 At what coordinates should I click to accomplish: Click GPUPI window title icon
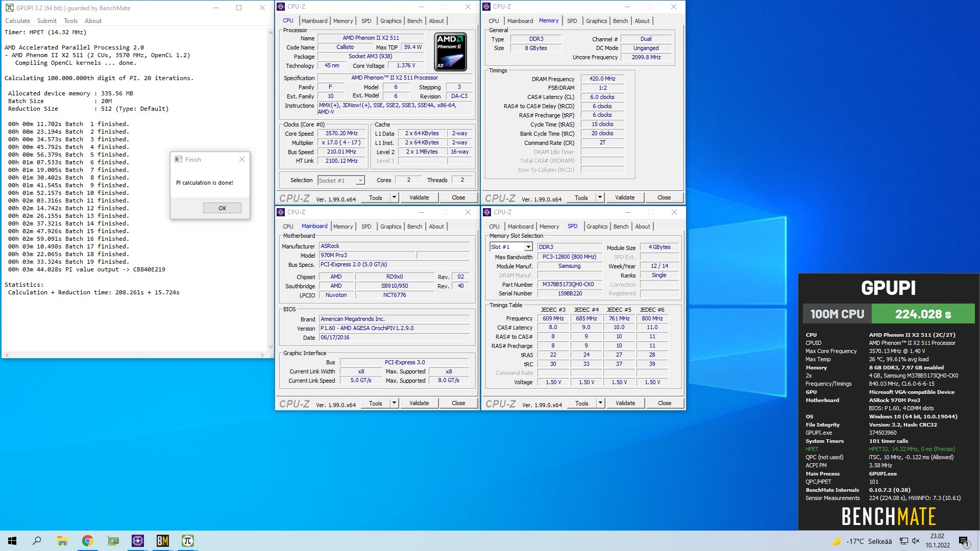coord(9,8)
